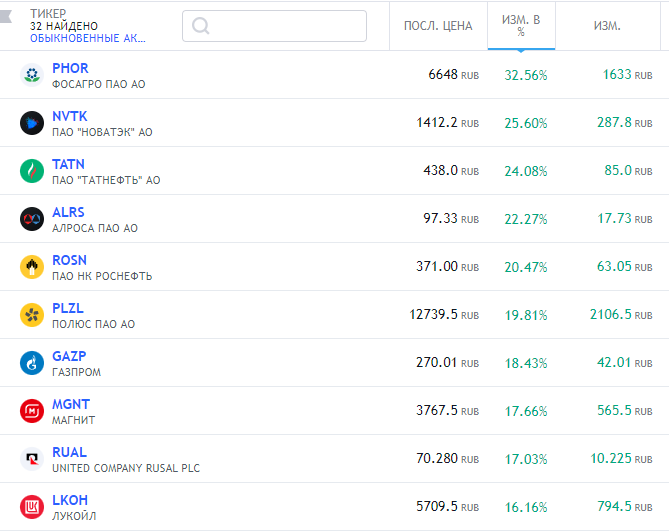Screen dimensions: 669x531
Task: Select GAZP price 270.01 RUB
Action: pos(448,363)
